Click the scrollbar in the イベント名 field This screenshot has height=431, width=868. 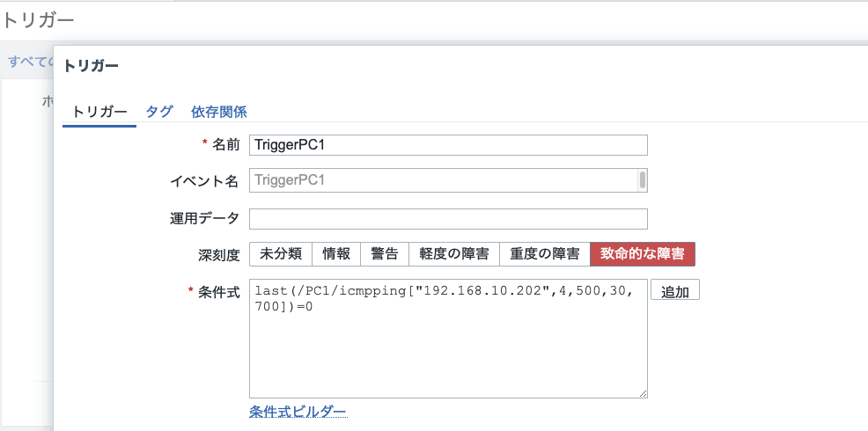point(642,180)
